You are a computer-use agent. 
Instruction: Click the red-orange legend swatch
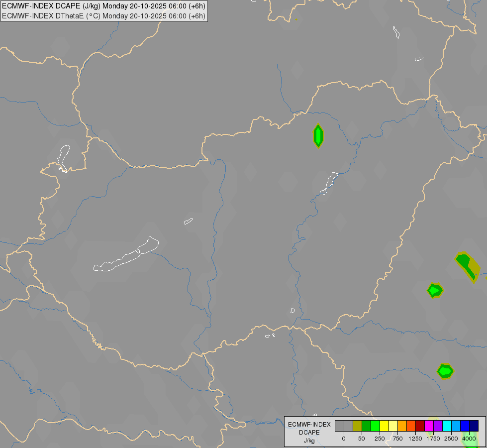click(x=411, y=426)
